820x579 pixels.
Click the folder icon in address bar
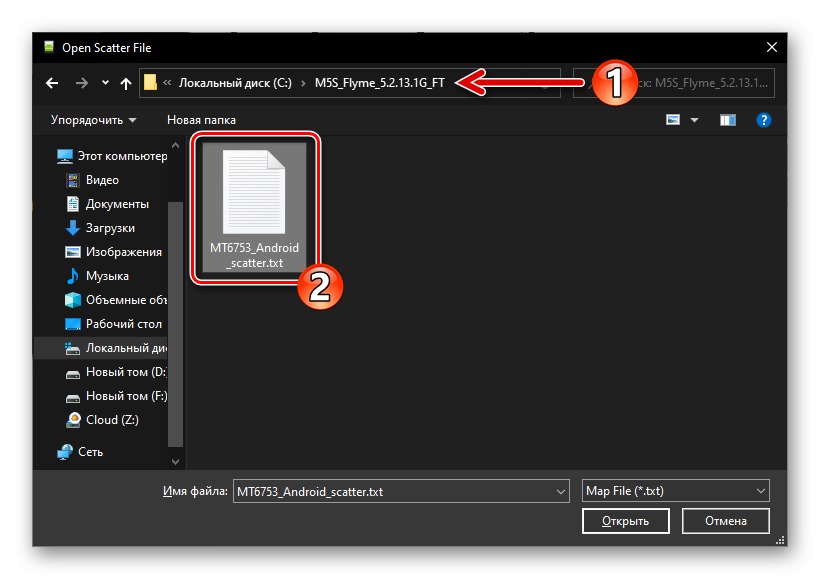click(x=151, y=83)
